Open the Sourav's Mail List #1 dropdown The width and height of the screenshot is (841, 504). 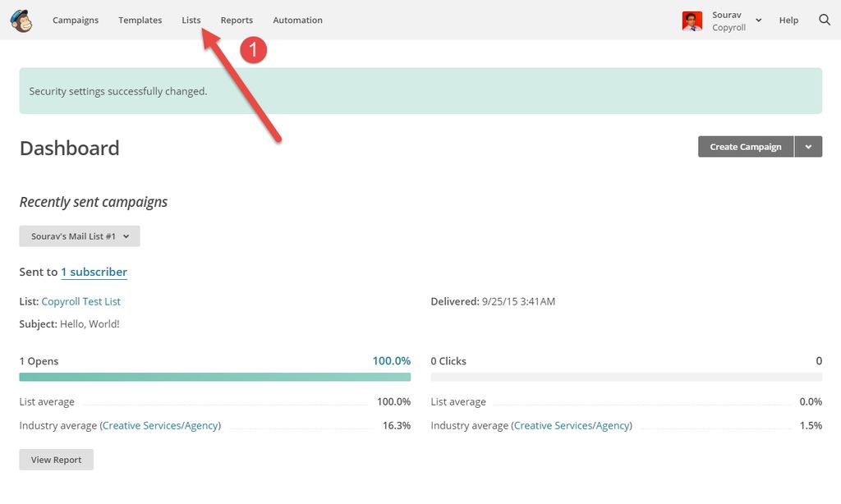tap(80, 236)
